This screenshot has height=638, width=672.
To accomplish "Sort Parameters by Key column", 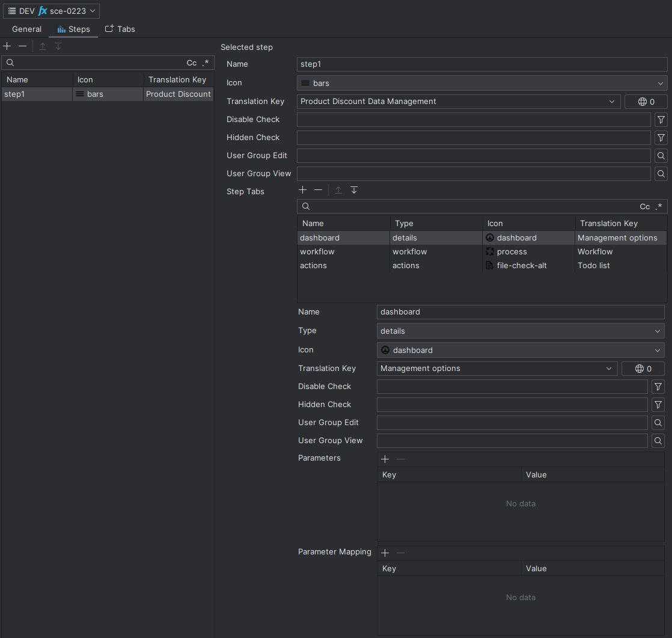I will [449, 474].
